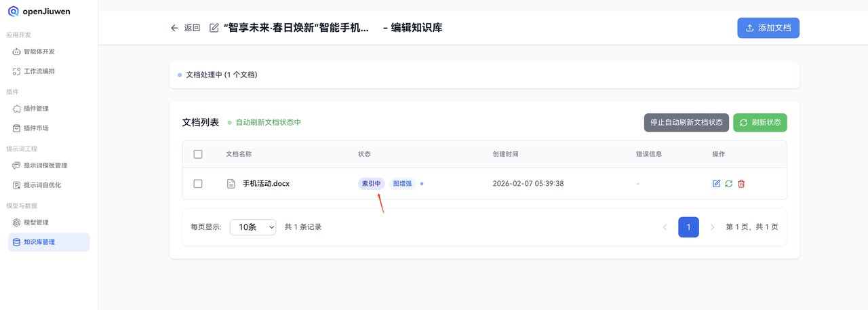Click the 创建时间 column header
This screenshot has height=310, width=868.
(x=505, y=155)
